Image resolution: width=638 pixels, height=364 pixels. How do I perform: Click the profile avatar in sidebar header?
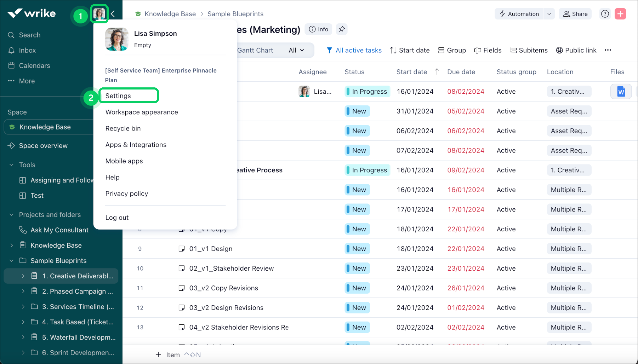click(x=99, y=14)
